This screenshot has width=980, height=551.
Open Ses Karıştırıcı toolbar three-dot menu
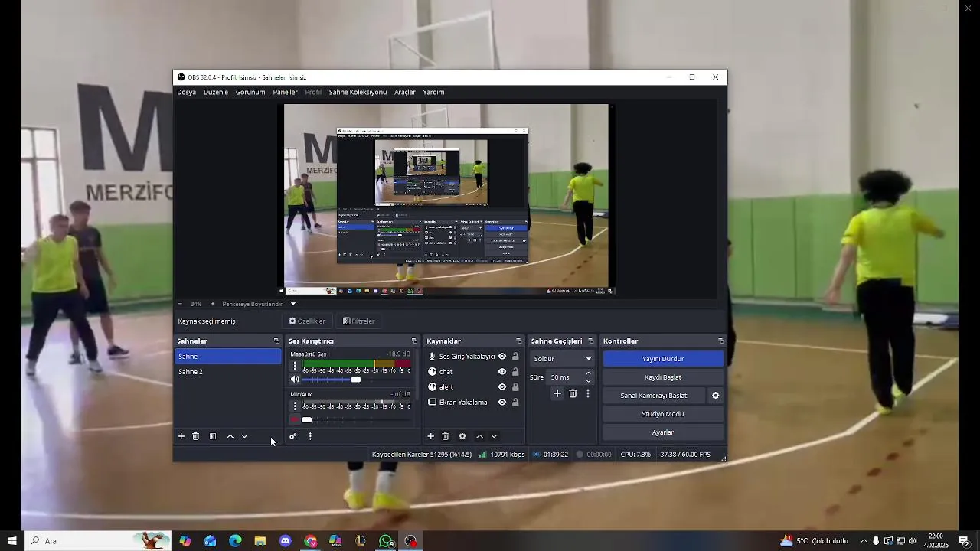pos(310,436)
